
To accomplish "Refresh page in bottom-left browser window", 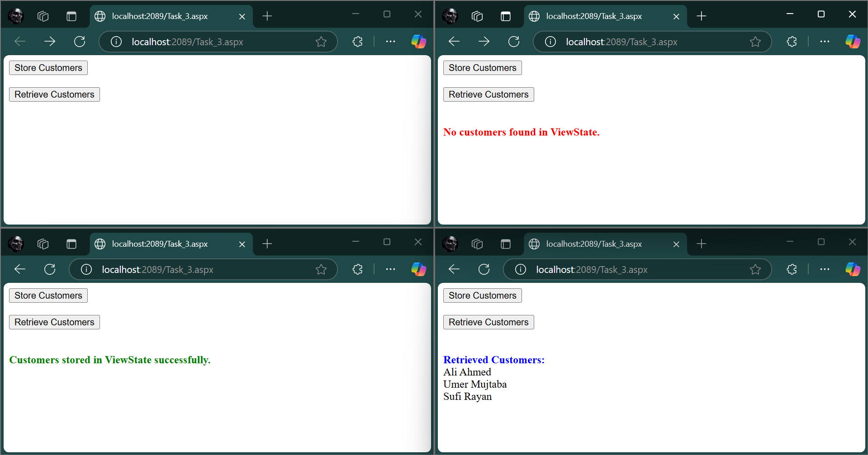I will [x=50, y=269].
